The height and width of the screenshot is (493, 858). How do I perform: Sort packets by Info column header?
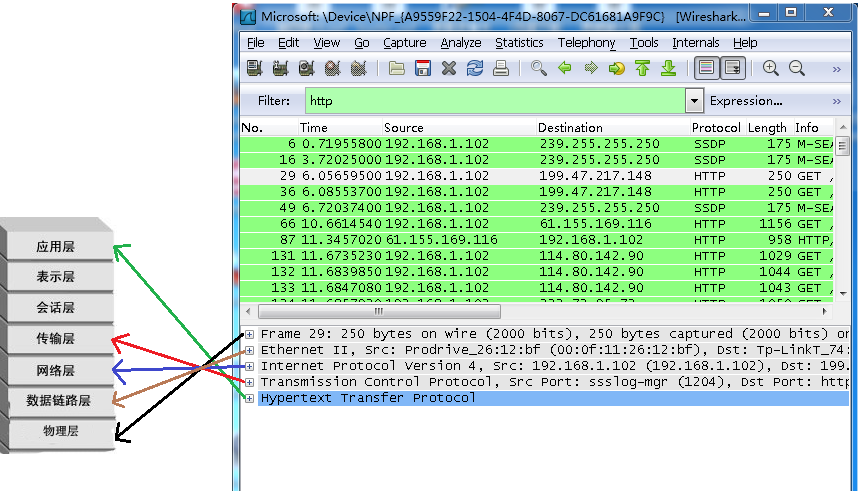pyautogui.click(x=813, y=127)
